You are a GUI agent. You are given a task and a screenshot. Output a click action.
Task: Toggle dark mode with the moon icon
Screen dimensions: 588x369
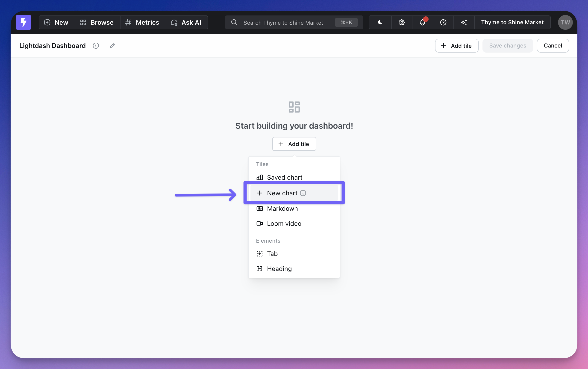tap(380, 22)
